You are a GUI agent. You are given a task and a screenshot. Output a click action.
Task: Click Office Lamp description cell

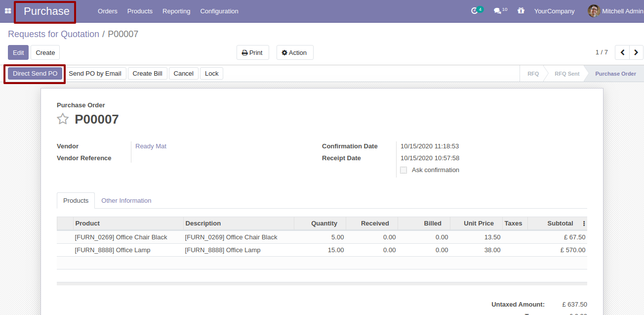(x=239, y=250)
